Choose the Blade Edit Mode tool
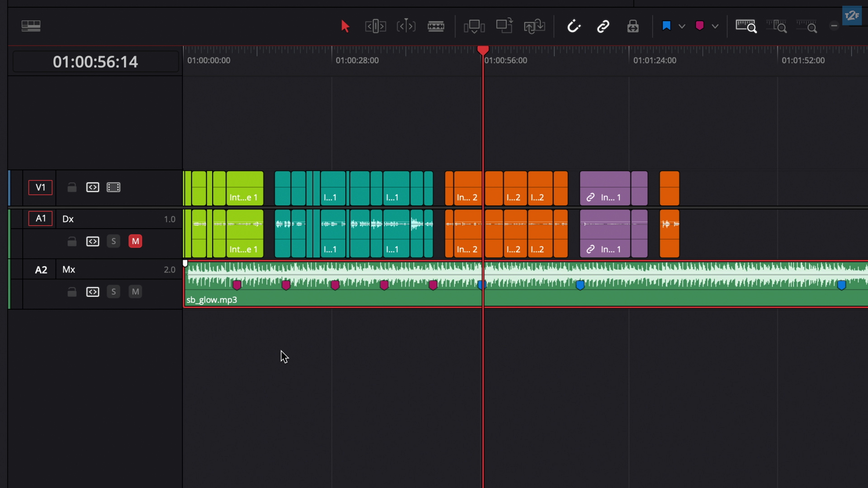 click(x=436, y=26)
